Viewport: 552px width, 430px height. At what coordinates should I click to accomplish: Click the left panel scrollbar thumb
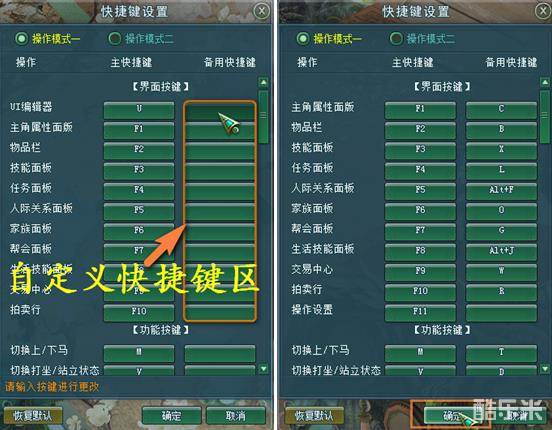263,117
